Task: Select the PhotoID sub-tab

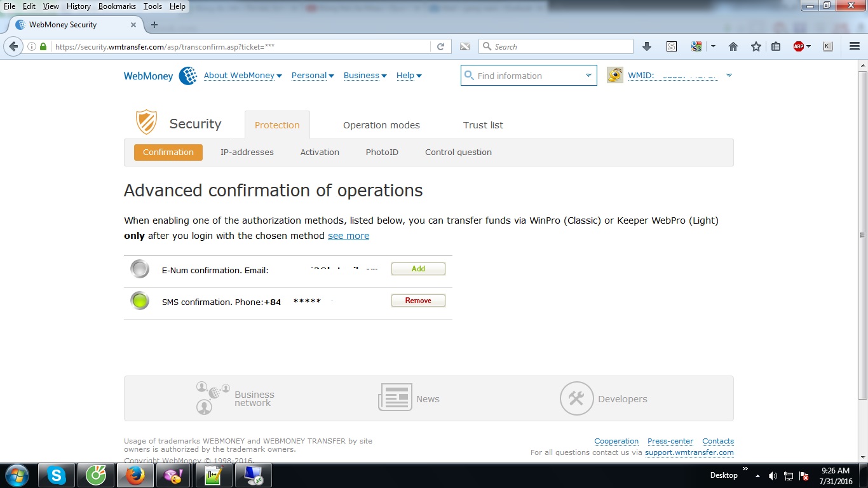Action: tap(382, 152)
